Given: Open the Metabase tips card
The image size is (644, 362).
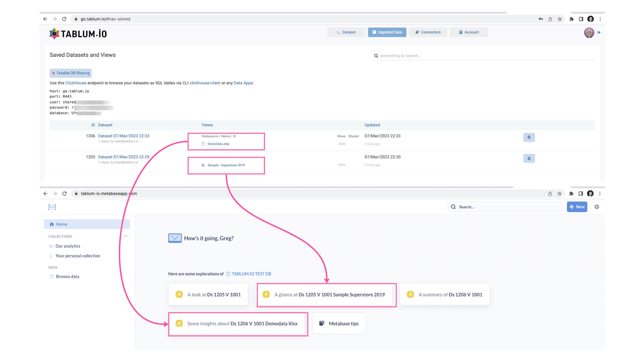Looking at the screenshot, I should click(339, 323).
